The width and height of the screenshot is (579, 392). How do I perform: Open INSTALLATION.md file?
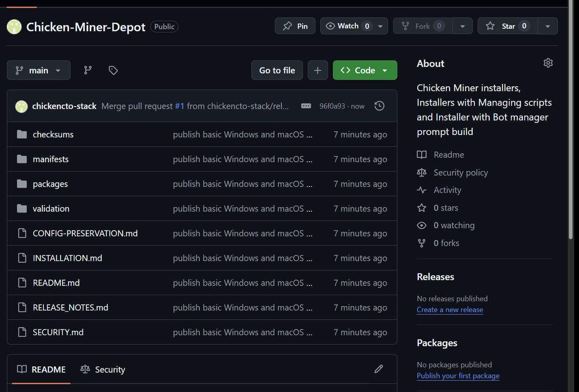pos(68,258)
